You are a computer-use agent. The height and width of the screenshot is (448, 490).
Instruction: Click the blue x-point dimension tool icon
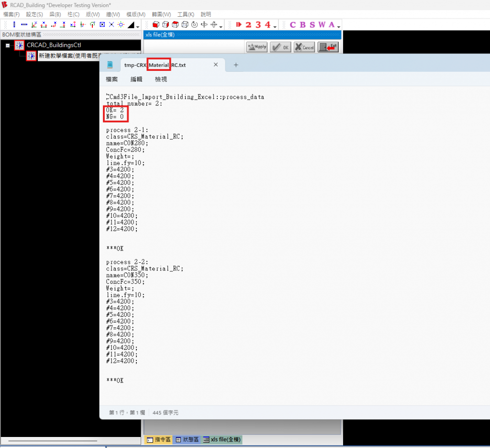(x=73, y=24)
